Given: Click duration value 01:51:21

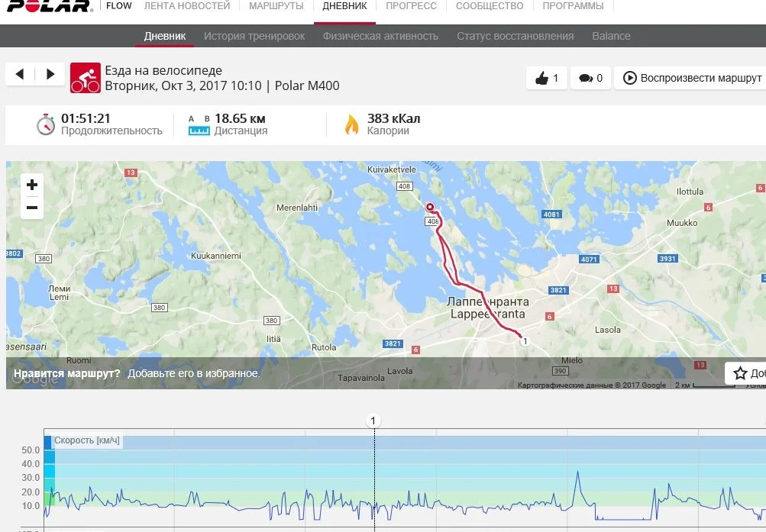Looking at the screenshot, I should click(86, 118).
